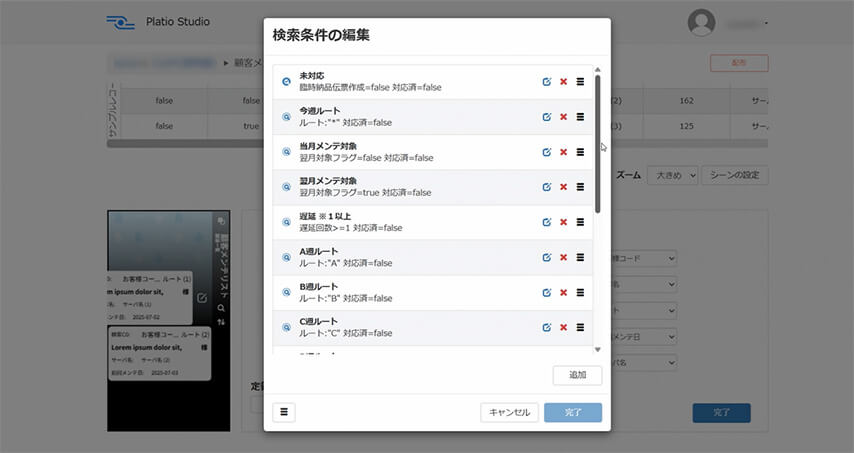Delete the C週ルート condition
Screen dimensions: 854x453
[x=563, y=327]
